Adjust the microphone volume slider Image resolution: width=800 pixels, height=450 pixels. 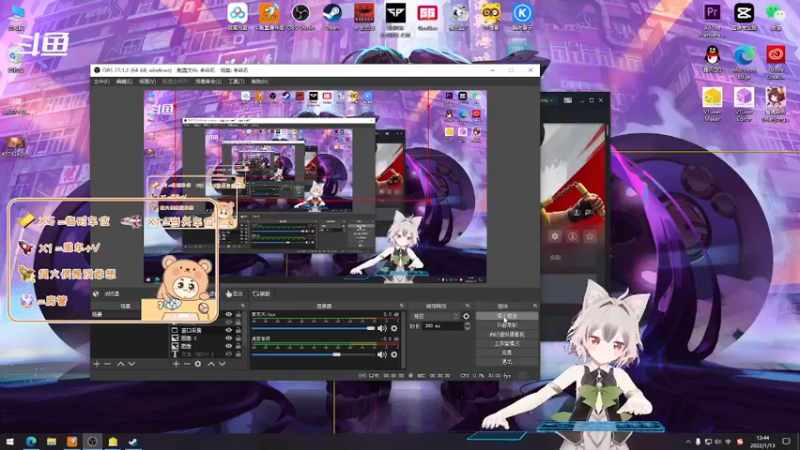point(313,328)
